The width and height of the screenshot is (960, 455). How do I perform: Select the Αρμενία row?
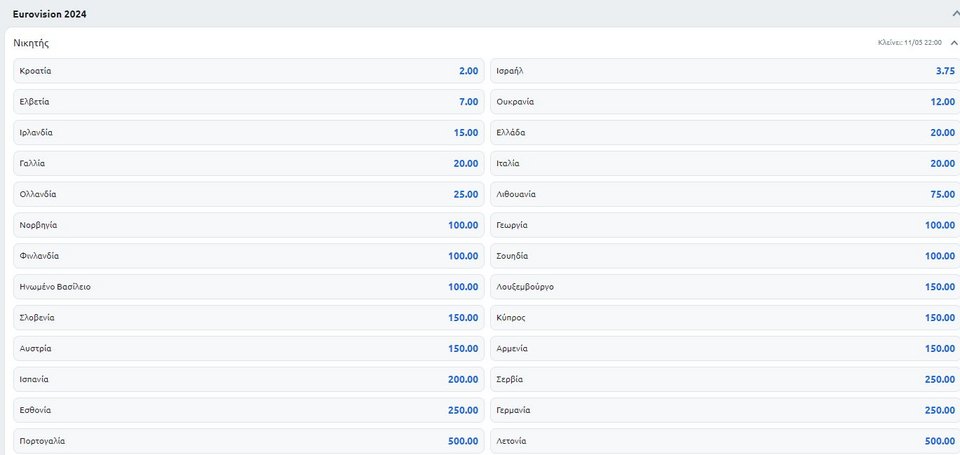725,348
